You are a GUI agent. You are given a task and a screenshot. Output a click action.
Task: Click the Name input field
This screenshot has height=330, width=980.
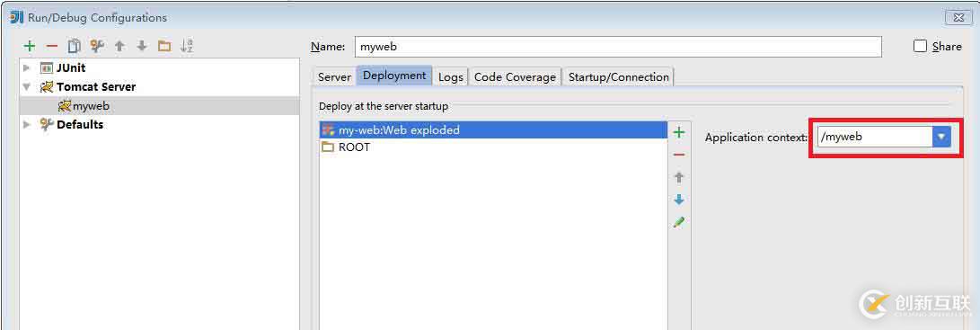(x=618, y=47)
